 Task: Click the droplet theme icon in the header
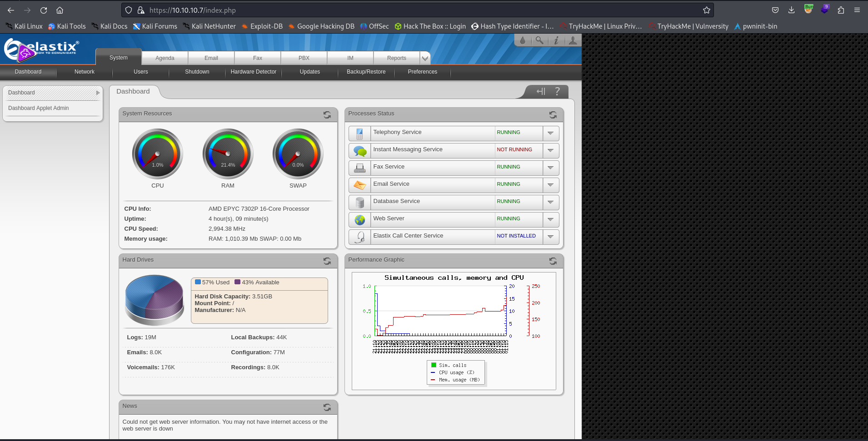523,40
